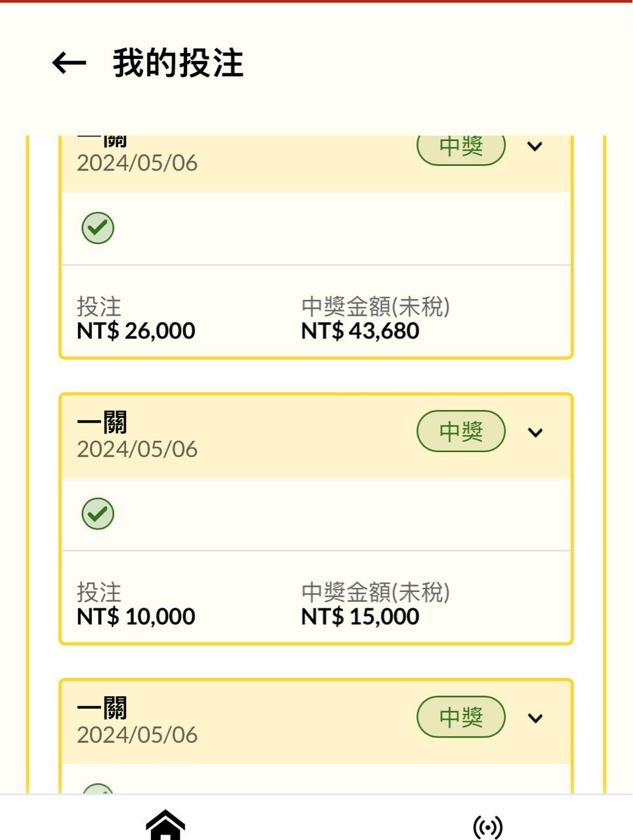Image resolution: width=633 pixels, height=840 pixels.
Task: Tap 中獎 badge on the NT$ 26,000 bet
Action: (x=461, y=147)
